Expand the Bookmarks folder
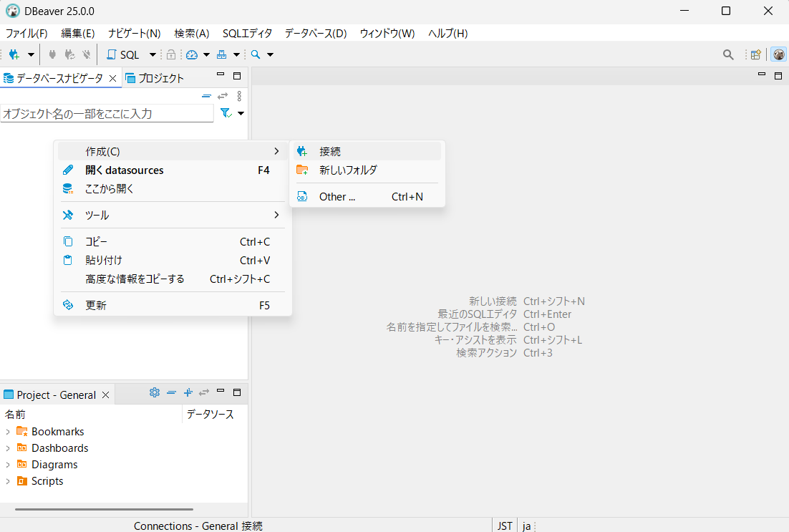The image size is (789, 532). pos(8,432)
